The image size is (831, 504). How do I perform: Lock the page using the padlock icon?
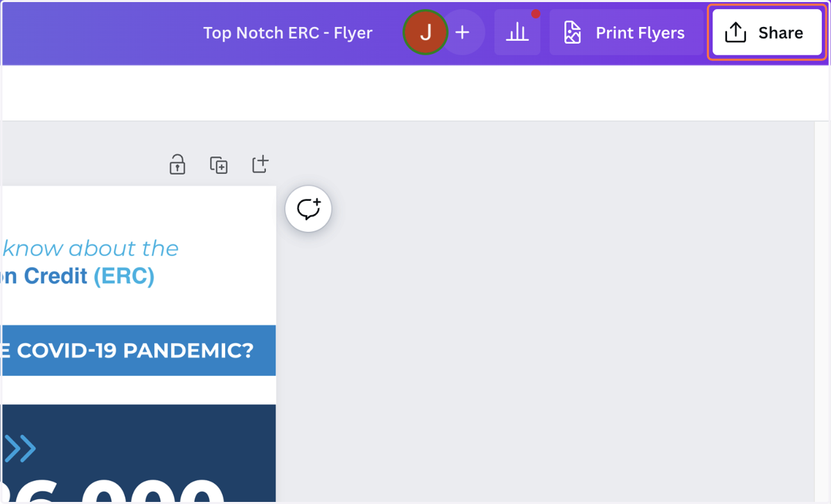coord(177,165)
